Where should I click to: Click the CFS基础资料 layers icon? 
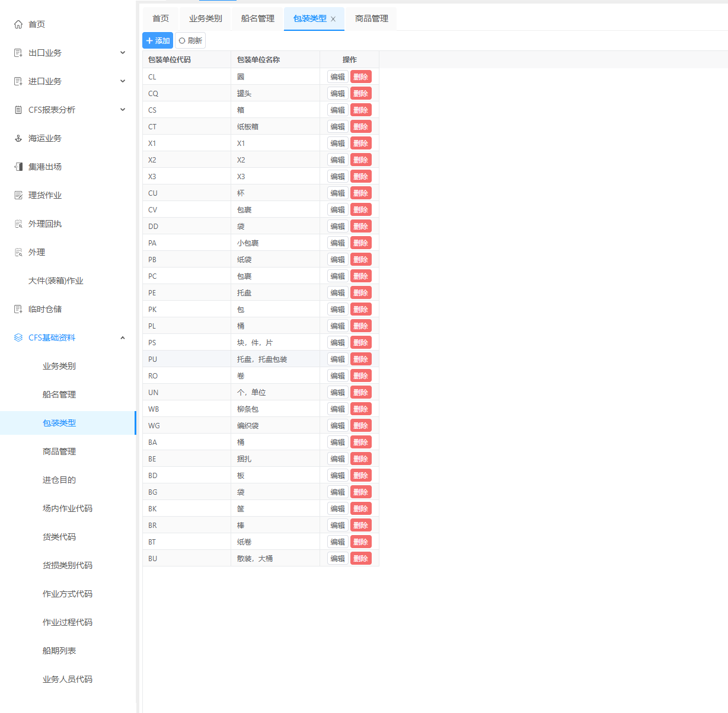pos(18,338)
